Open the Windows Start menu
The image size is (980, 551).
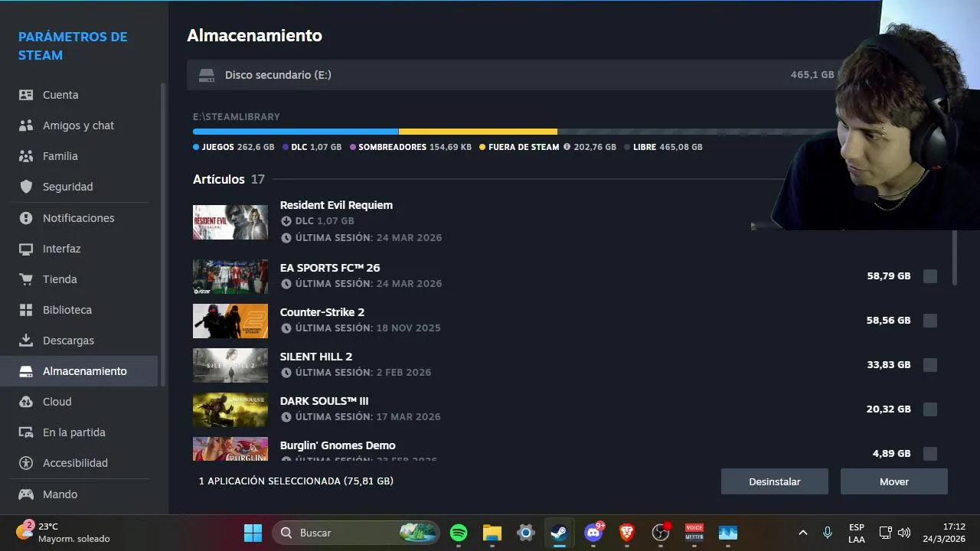[x=253, y=533]
